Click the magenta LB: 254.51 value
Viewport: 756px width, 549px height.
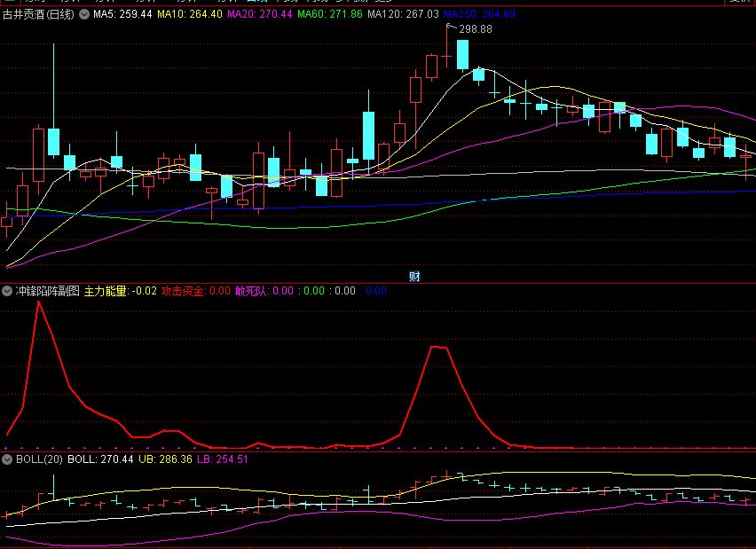pyautogui.click(x=222, y=459)
